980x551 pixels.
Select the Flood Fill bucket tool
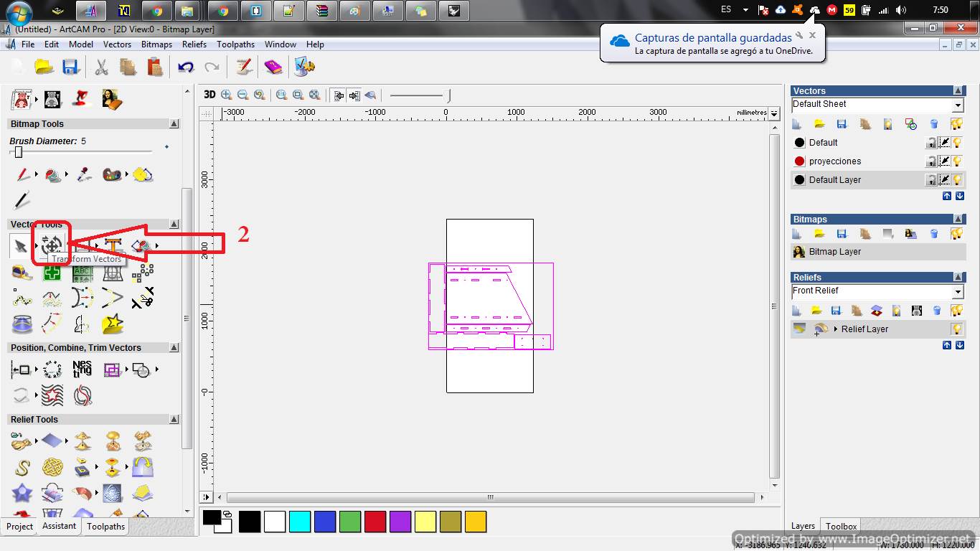52,174
